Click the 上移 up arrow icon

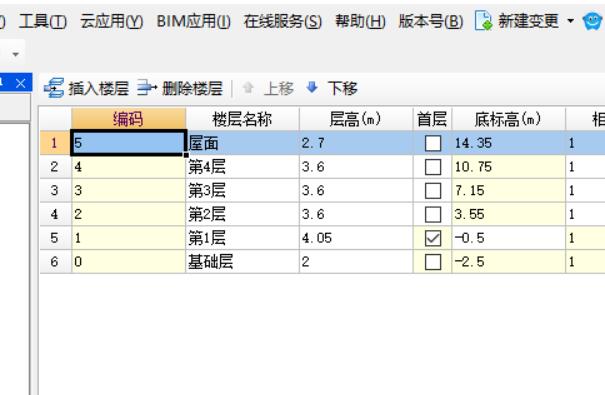click(x=248, y=88)
